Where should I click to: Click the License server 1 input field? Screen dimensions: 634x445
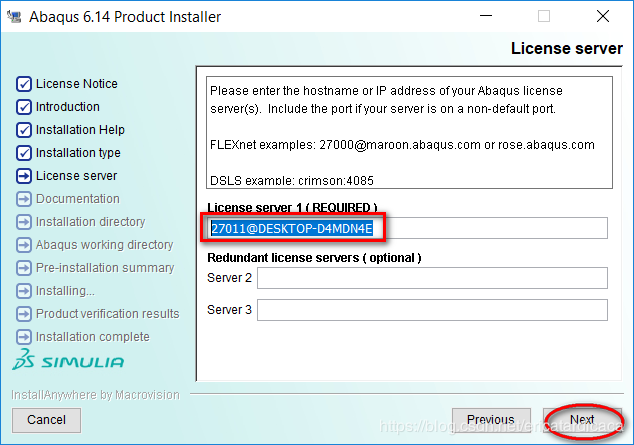(x=407, y=228)
